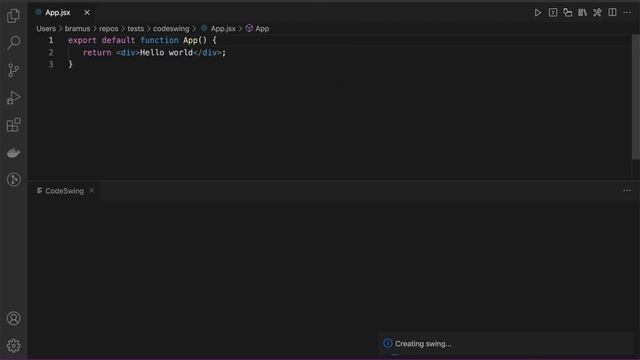The width and height of the screenshot is (640, 360).
Task: Click the repos breadcrumb segment
Action: (109, 29)
